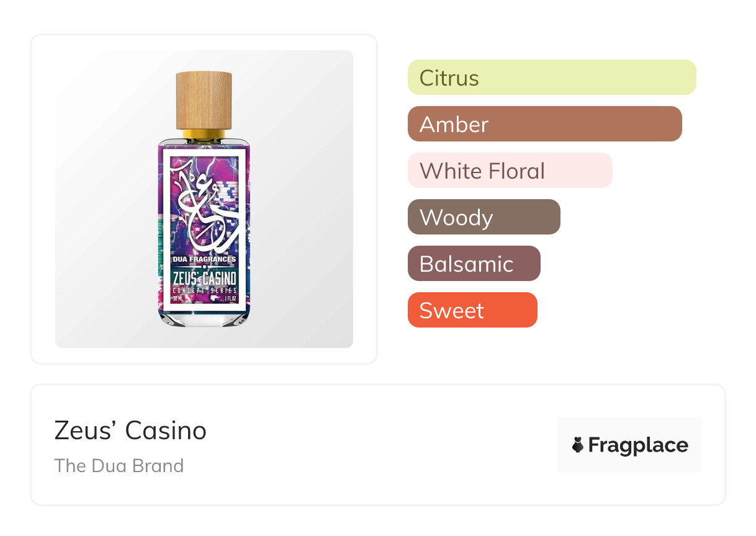Viewport: 756px width, 536px height.
Task: Click the Concept Series text on the bottle
Action: coord(204,292)
